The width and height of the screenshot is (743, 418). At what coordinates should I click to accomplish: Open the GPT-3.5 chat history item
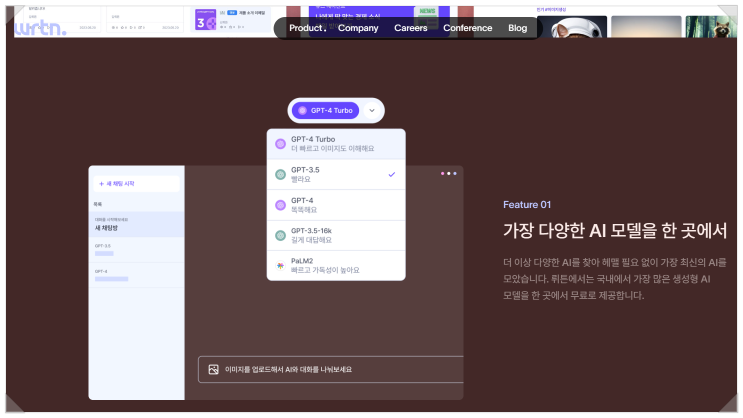tap(136, 250)
